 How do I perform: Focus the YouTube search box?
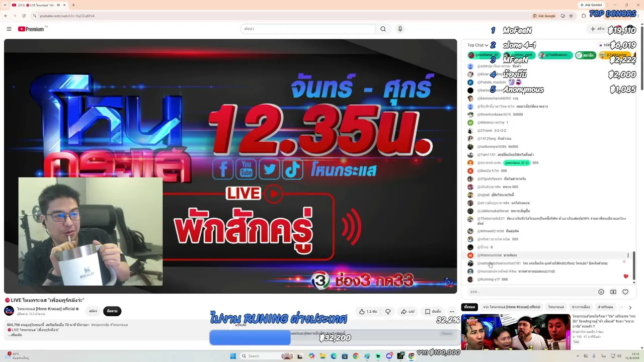pos(308,29)
